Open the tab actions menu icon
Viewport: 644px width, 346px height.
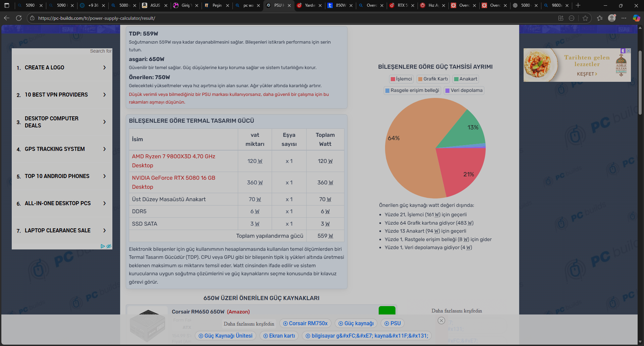coord(7,5)
